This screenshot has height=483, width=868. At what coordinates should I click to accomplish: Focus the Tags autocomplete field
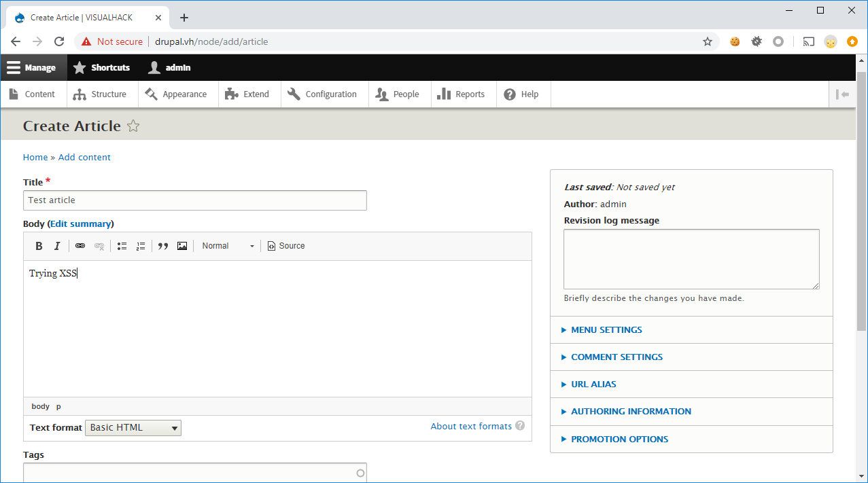pos(195,473)
